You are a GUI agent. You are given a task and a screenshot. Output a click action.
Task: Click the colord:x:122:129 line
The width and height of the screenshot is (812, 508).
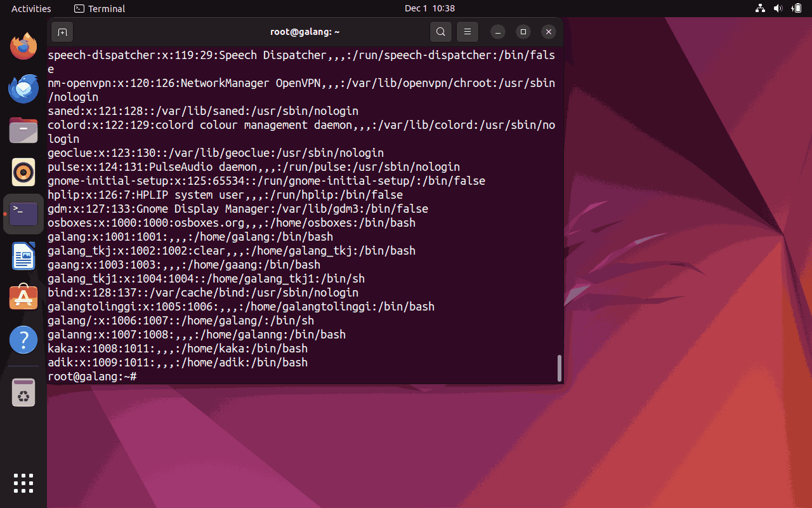tap(301, 132)
